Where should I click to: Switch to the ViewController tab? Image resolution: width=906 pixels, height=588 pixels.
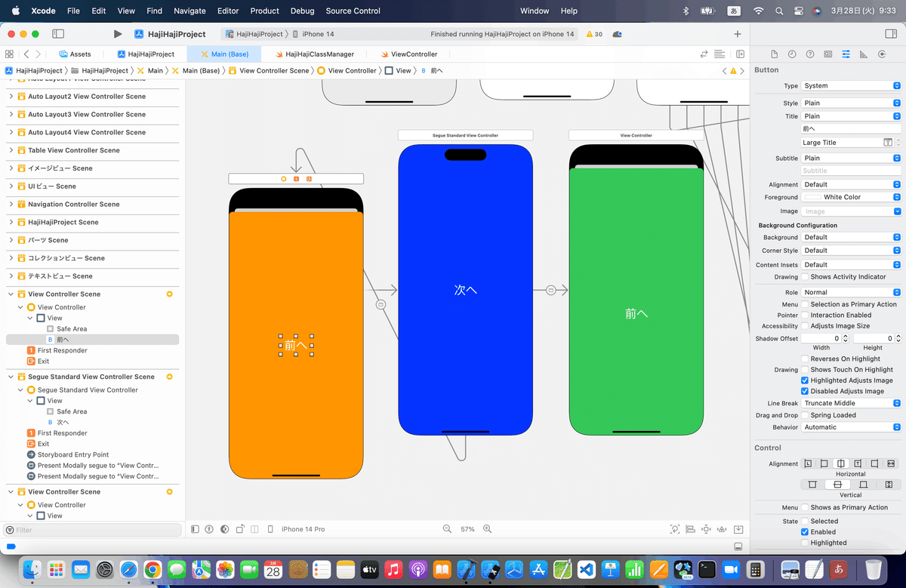tap(408, 54)
